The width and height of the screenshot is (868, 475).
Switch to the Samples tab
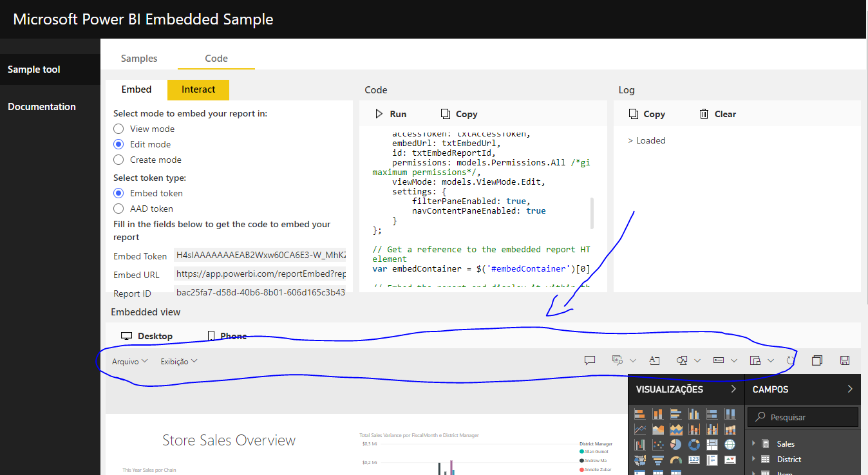click(139, 58)
